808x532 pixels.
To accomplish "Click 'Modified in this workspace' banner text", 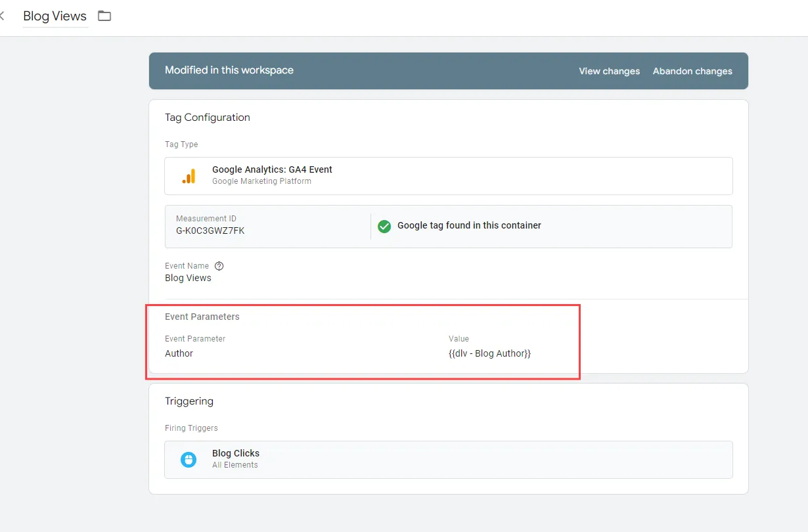I will [x=229, y=70].
